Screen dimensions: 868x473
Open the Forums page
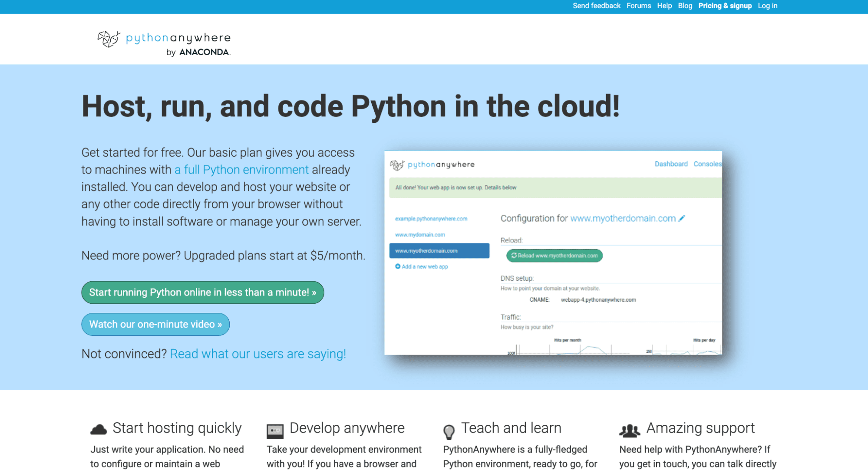coord(638,6)
